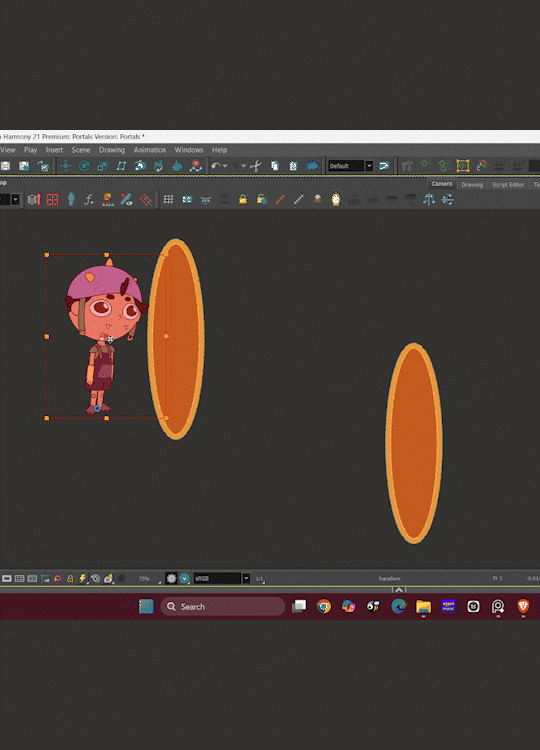Switch to the Script Editor tab
The image size is (540, 750).
[508, 185]
